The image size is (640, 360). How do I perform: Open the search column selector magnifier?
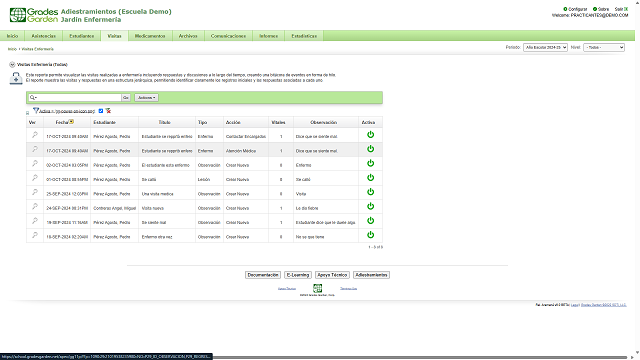click(33, 98)
